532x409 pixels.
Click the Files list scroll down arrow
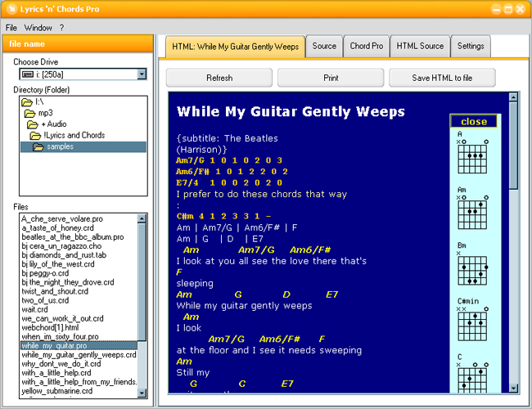[142, 393]
